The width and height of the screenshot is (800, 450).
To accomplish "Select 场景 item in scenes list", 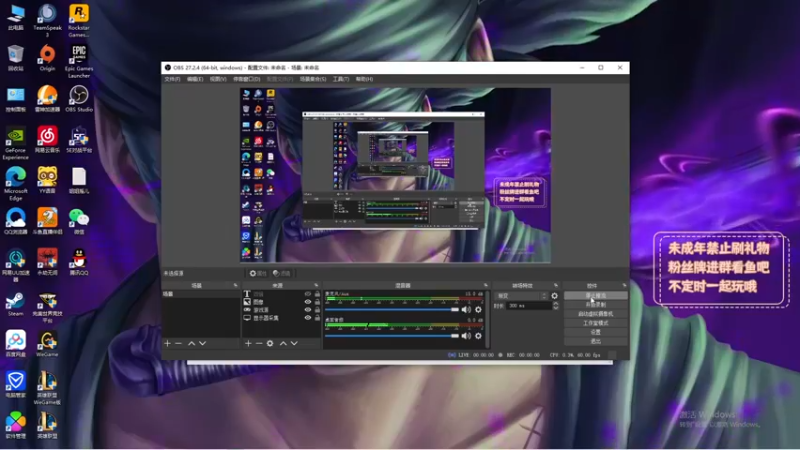I will [201, 294].
